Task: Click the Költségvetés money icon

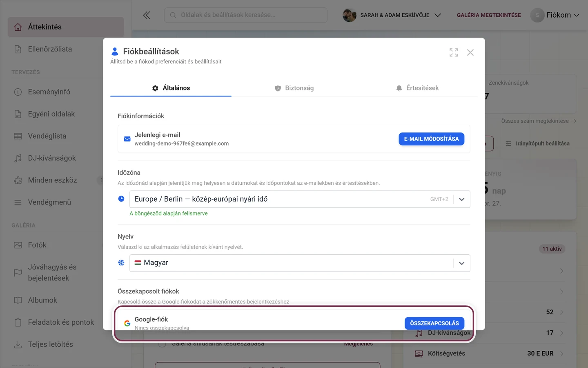Action: (419, 354)
